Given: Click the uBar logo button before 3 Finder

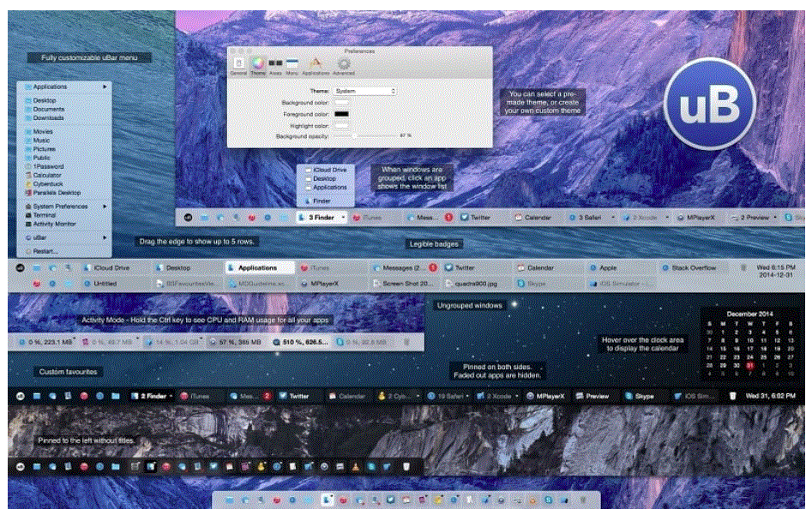Looking at the screenshot, I should [188, 218].
